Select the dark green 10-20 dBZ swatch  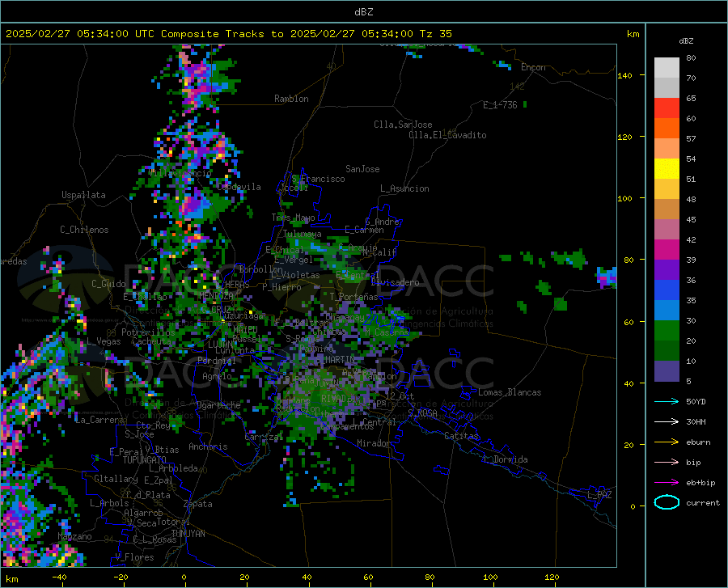(667, 351)
